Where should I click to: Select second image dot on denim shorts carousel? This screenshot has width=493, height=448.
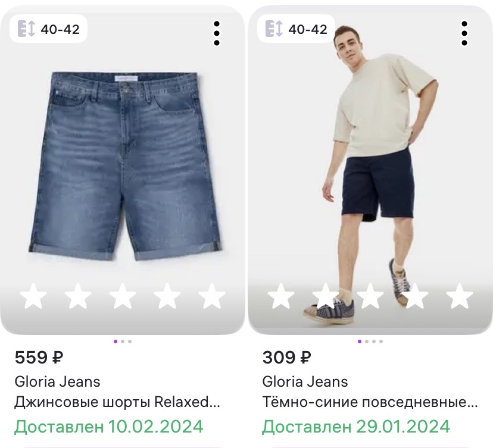point(123,342)
